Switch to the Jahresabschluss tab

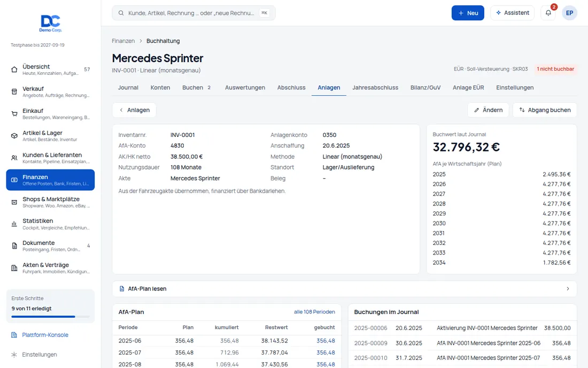point(375,87)
